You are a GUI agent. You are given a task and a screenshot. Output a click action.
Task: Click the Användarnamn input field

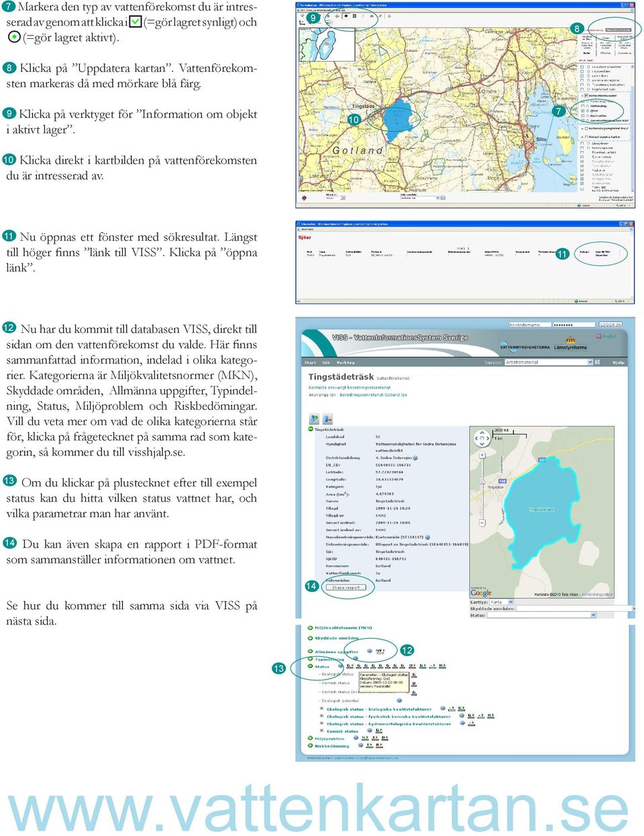(x=530, y=324)
